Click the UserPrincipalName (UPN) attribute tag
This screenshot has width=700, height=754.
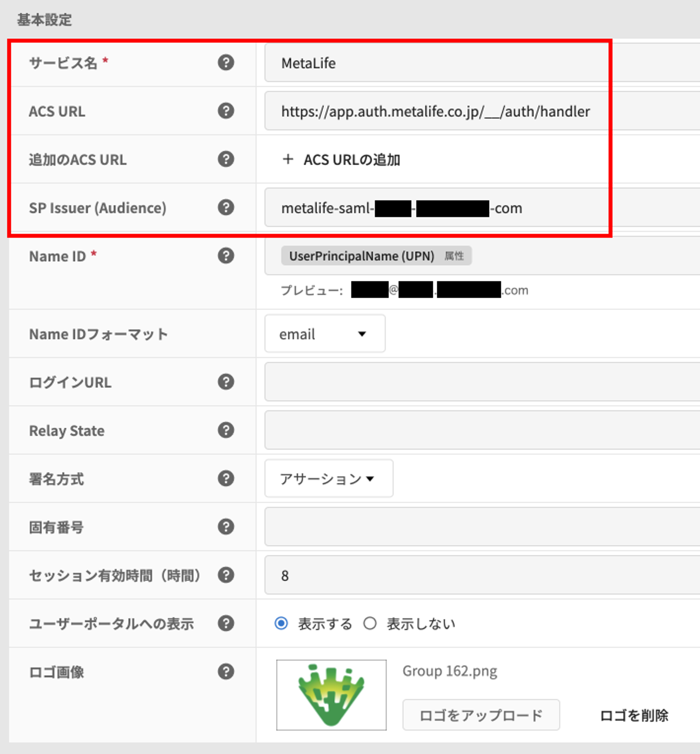(x=376, y=256)
